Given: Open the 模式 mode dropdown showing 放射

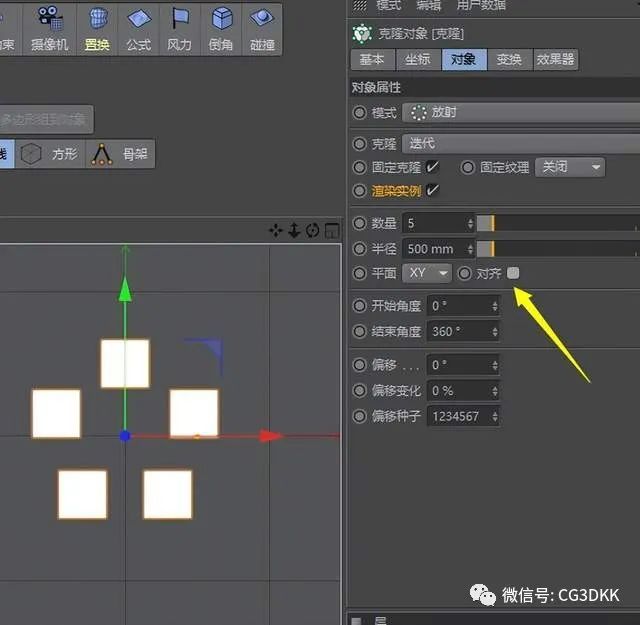Looking at the screenshot, I should (521, 112).
